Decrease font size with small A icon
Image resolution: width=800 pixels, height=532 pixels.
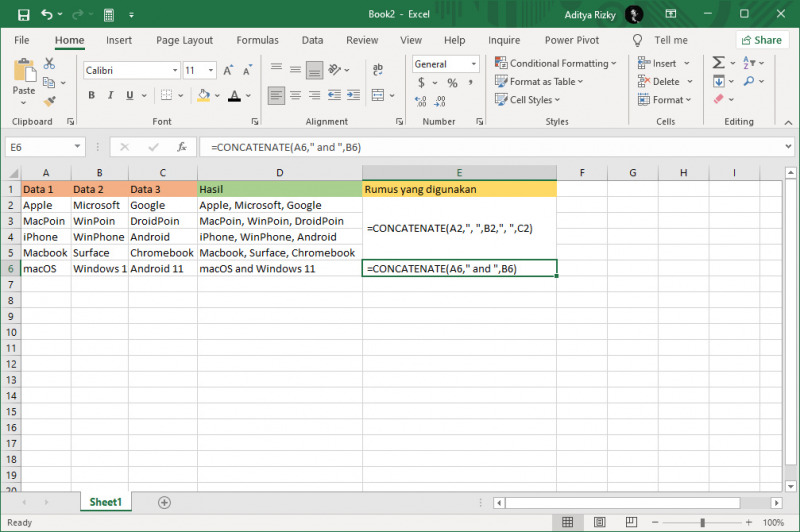click(247, 70)
